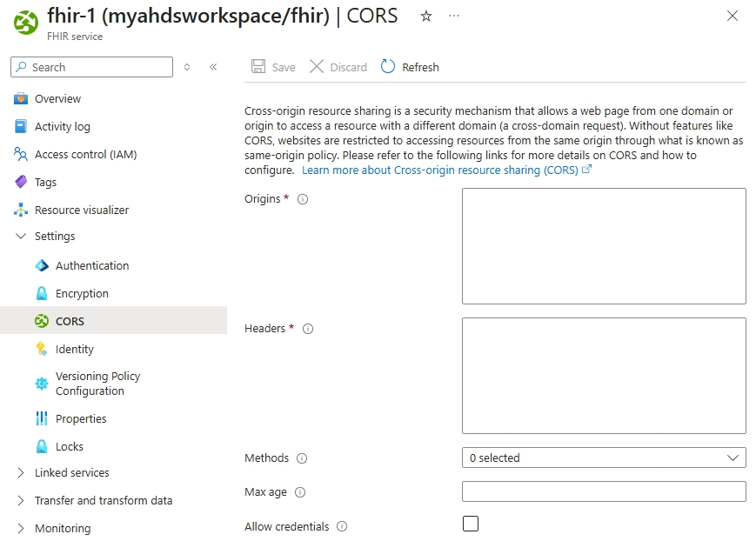This screenshot has height=541, width=756.
Task: Click the Authentication diamond icon
Action: (42, 265)
